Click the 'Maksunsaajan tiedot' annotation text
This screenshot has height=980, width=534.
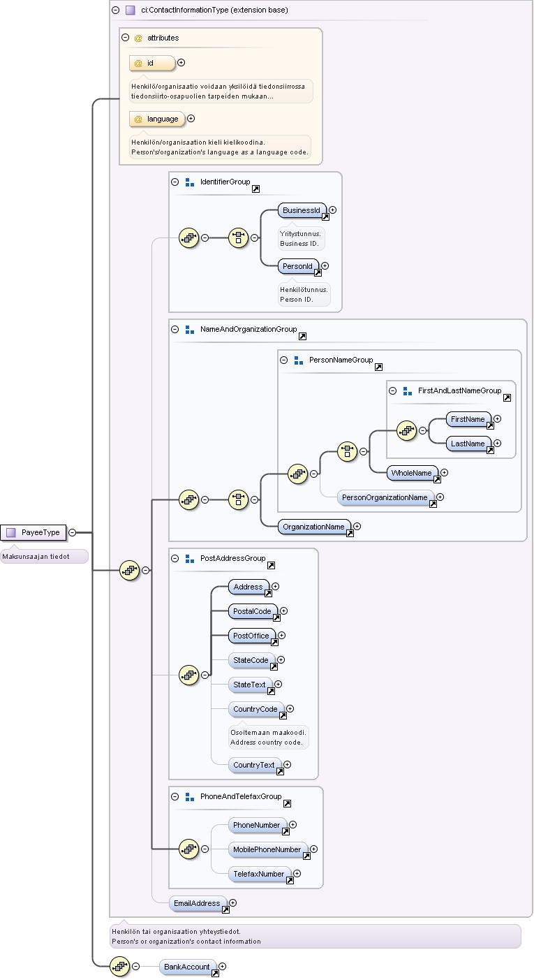point(36,557)
